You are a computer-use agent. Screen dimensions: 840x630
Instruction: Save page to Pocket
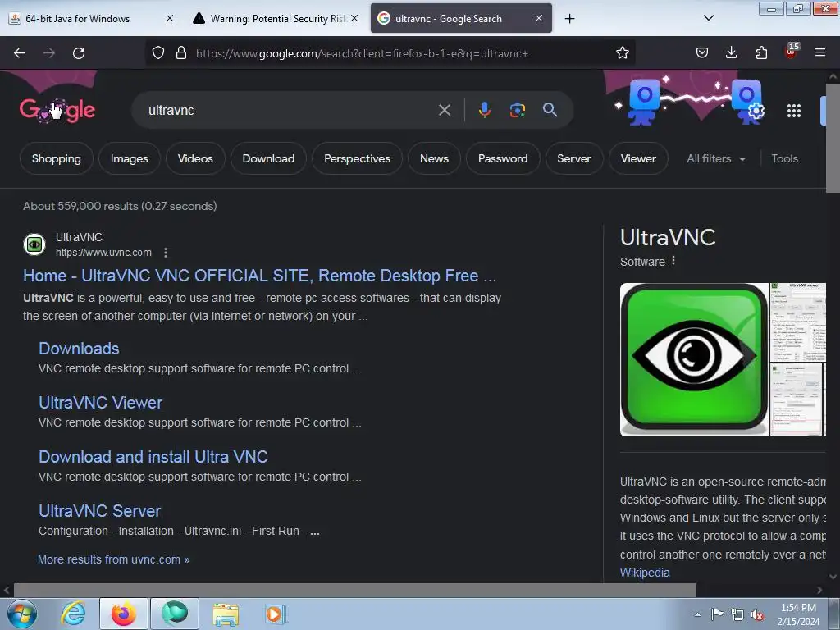702,53
